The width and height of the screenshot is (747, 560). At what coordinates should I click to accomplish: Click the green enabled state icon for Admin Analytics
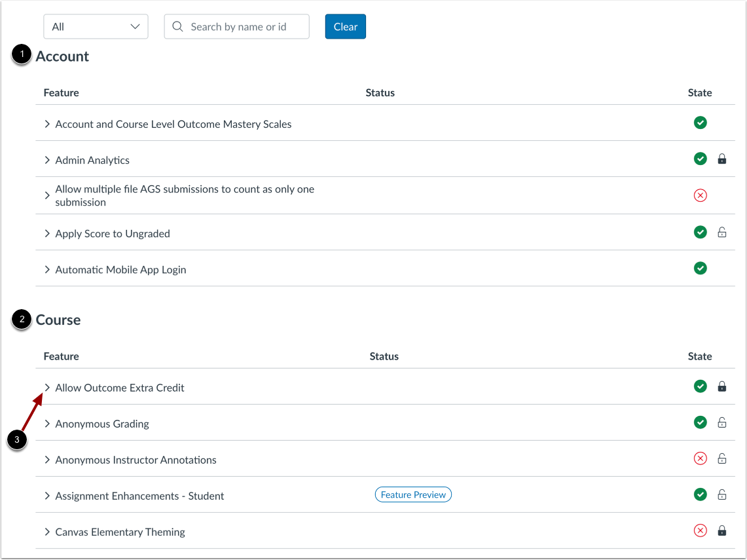click(x=700, y=159)
